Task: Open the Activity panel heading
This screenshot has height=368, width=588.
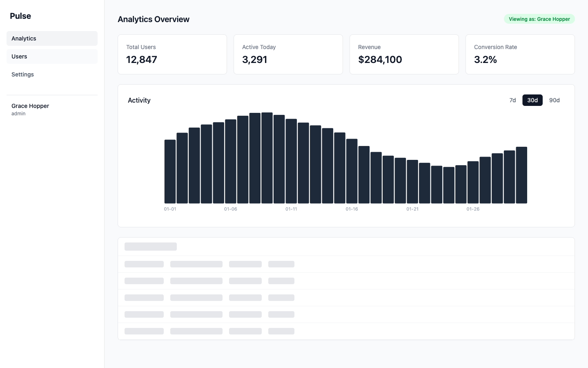Action: pos(139,100)
